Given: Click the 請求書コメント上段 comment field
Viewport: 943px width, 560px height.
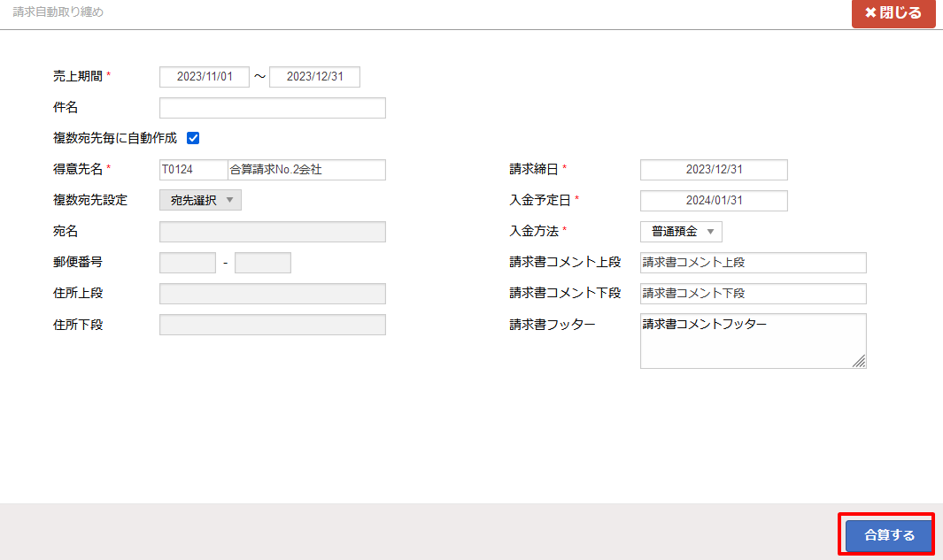Looking at the screenshot, I should pos(753,262).
